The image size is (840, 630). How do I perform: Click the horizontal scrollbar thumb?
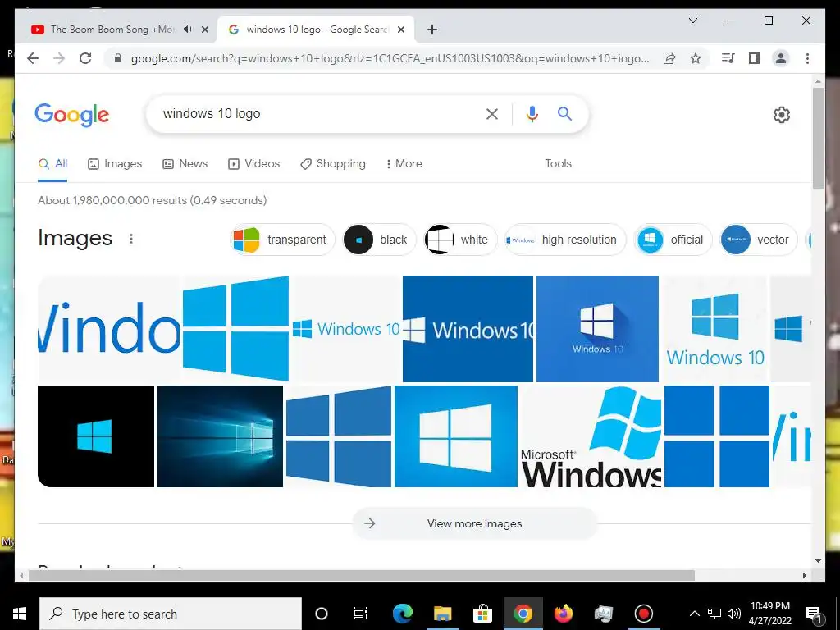click(x=362, y=575)
